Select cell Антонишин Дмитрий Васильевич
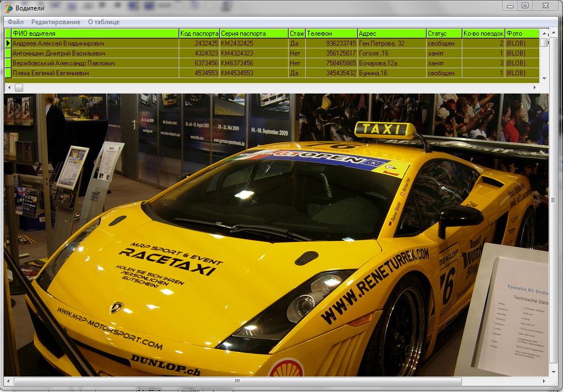Viewport: 563px width, 392px height. pyautogui.click(x=95, y=53)
